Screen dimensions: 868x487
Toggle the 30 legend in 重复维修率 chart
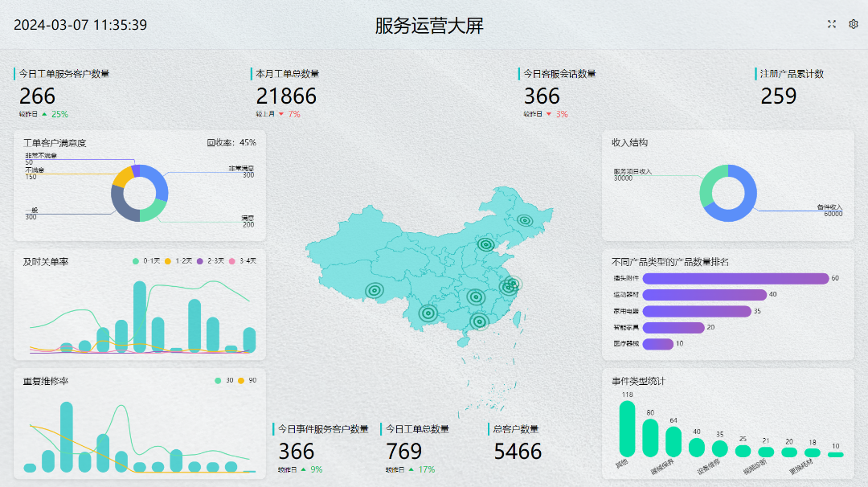coord(223,380)
